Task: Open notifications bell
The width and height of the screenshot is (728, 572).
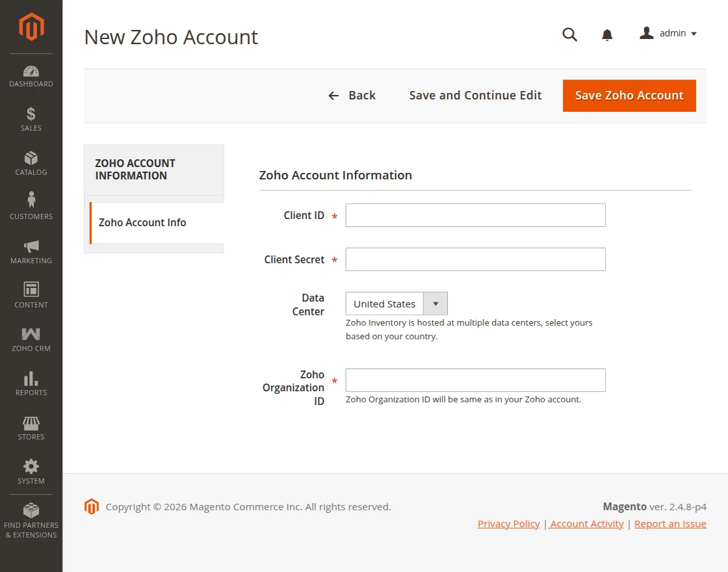Action: (607, 34)
